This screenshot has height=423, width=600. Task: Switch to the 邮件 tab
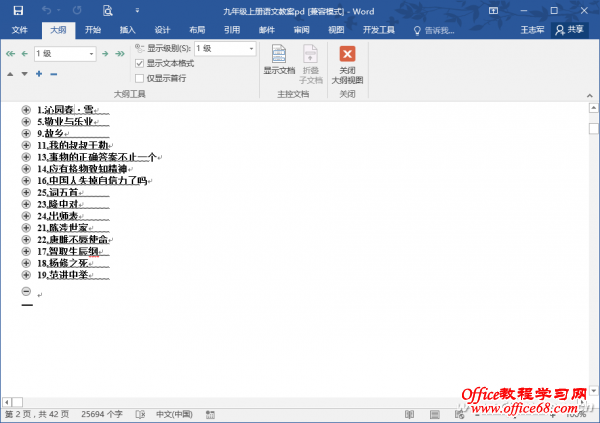[267, 30]
